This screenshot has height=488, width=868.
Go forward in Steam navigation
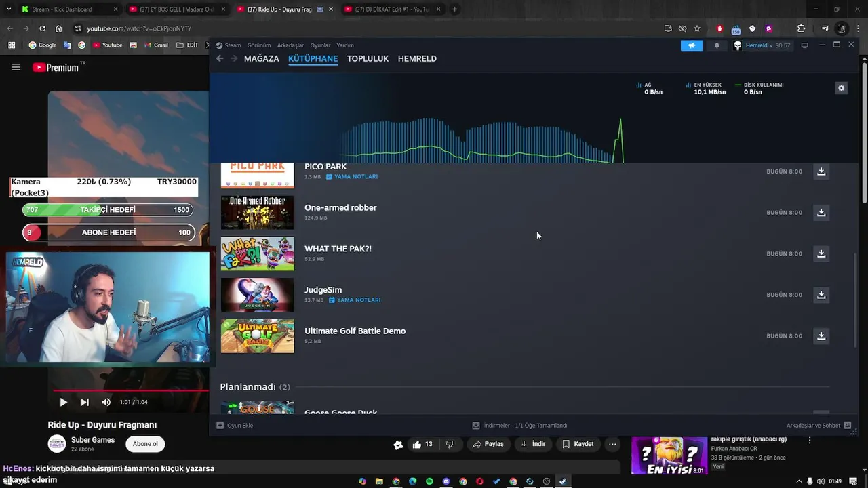(x=234, y=58)
